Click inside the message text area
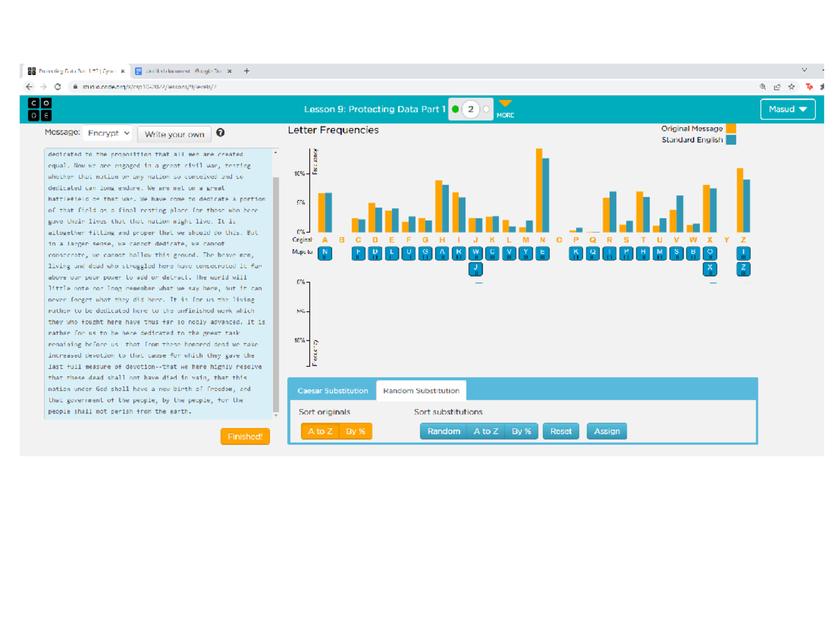This screenshot has height=644, width=834. coord(160,278)
